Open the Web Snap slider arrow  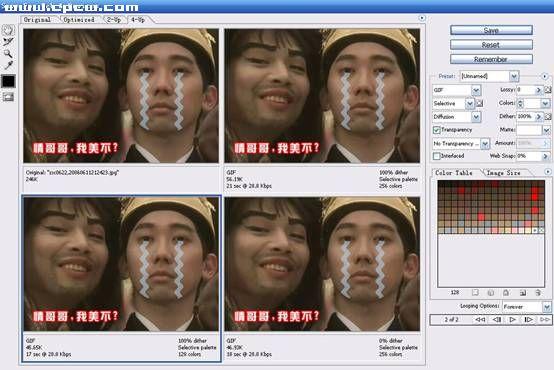point(546,156)
